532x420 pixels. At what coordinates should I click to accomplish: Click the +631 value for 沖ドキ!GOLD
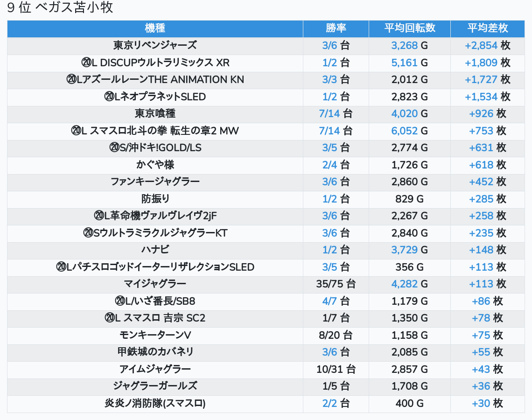click(x=481, y=148)
